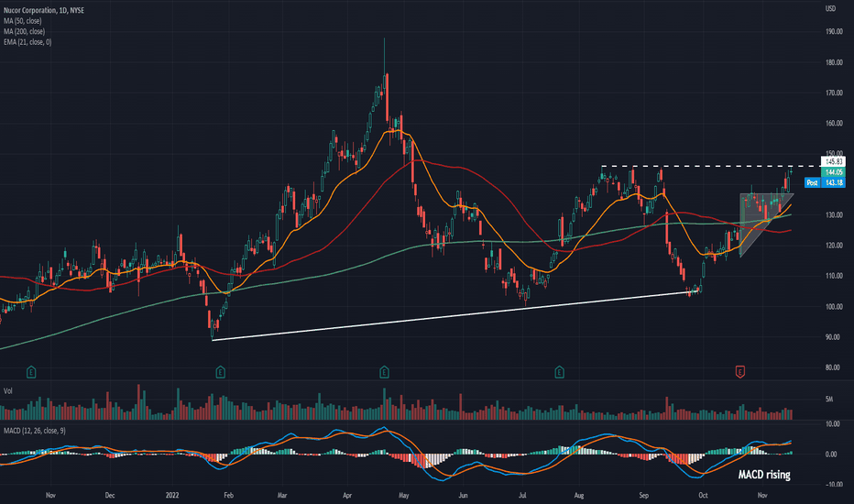Click the Apr time axis label

click(347, 495)
